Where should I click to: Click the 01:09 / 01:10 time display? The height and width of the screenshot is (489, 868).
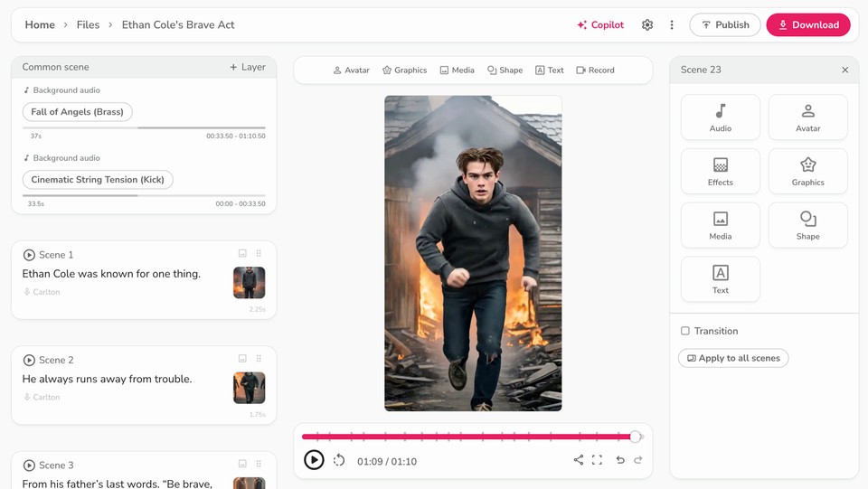pyautogui.click(x=387, y=461)
